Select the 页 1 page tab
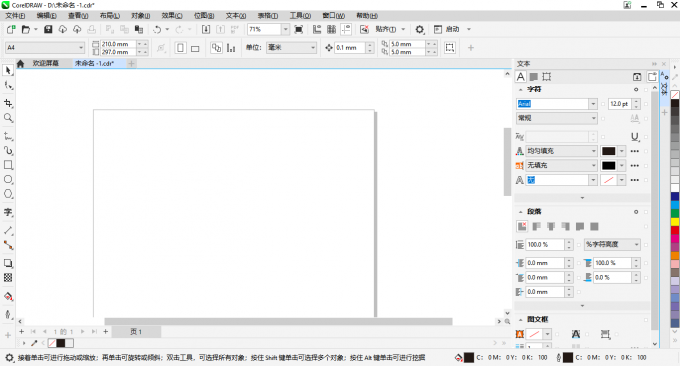Viewport: 680px width, 366px height. (x=136, y=332)
